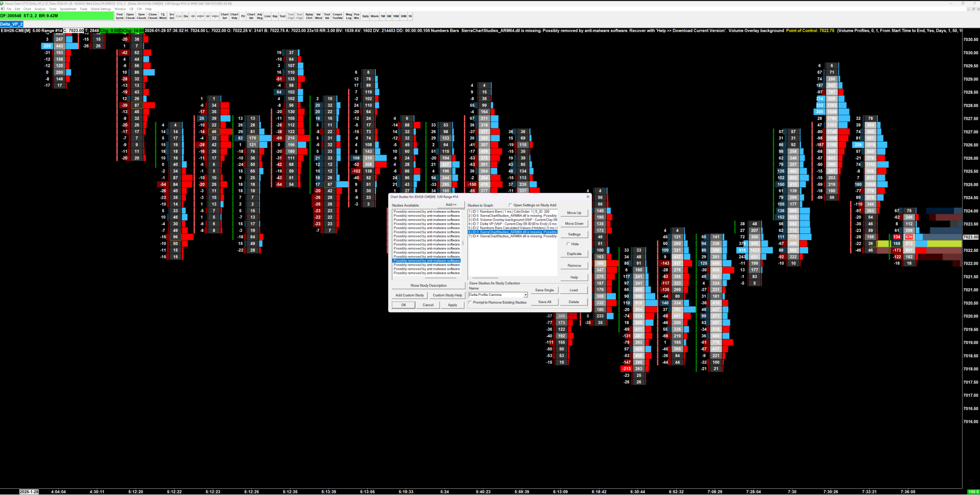Open the Val Wind toolbar button
980x495 pixels.
(318, 16)
